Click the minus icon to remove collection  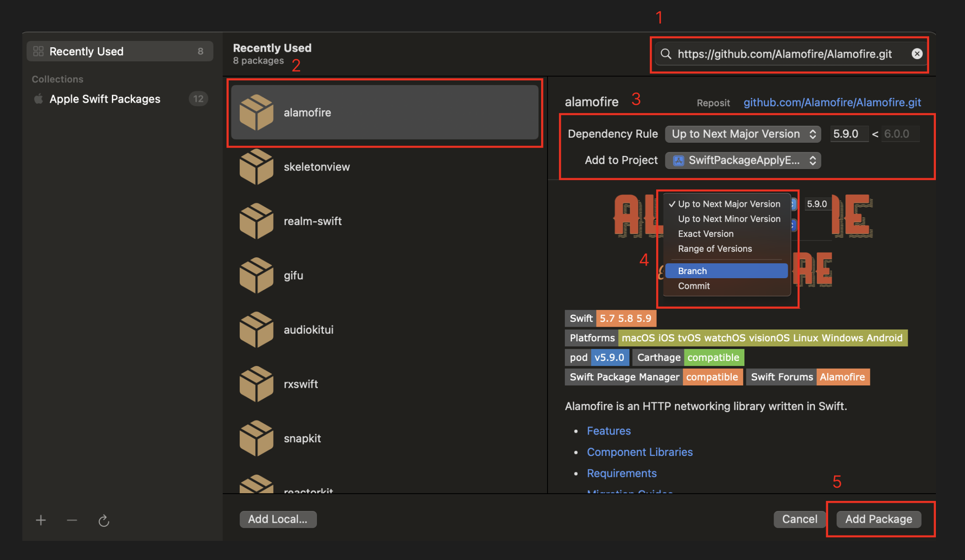coord(72,520)
